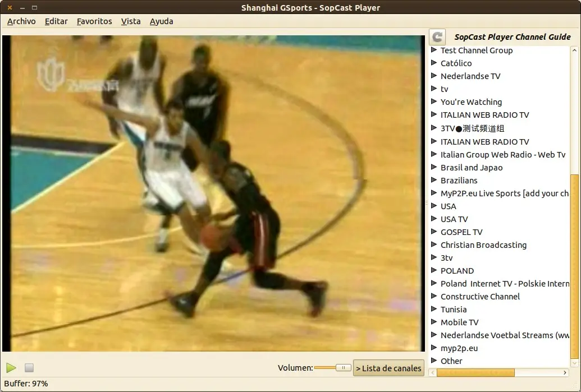Expand the Nederlandse TV group arrow
The image size is (581, 392).
[434, 76]
